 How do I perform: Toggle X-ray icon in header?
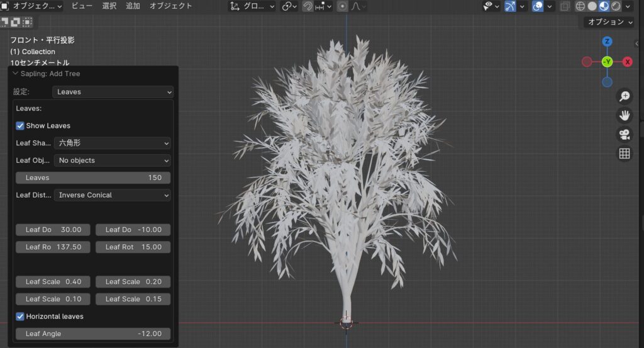point(565,6)
